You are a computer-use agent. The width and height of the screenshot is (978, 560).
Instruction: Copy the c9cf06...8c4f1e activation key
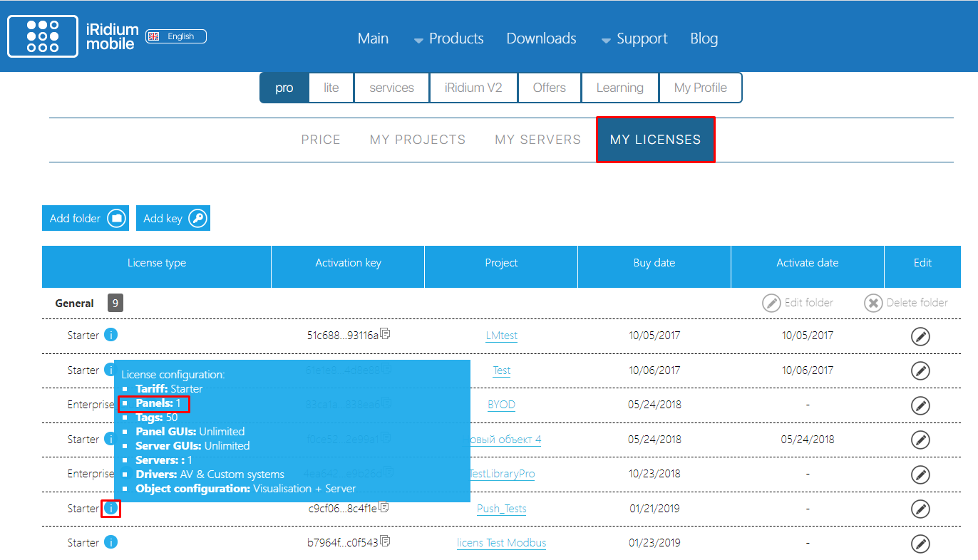pos(385,507)
